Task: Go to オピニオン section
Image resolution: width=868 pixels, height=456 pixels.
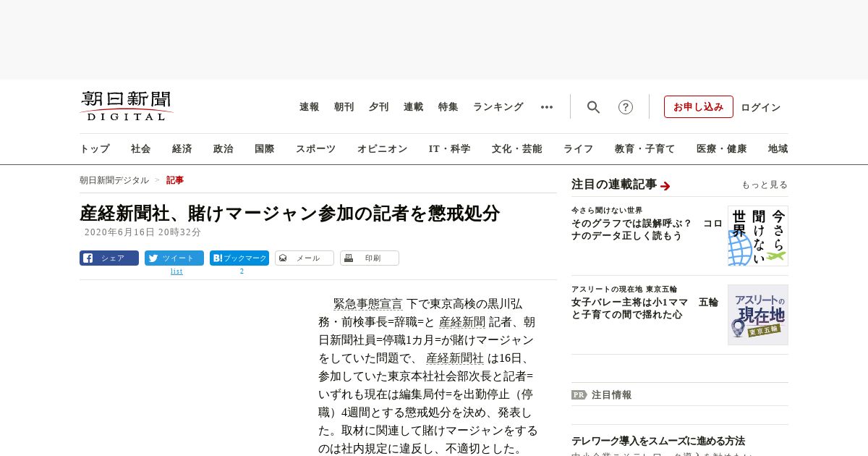Action: [382, 149]
